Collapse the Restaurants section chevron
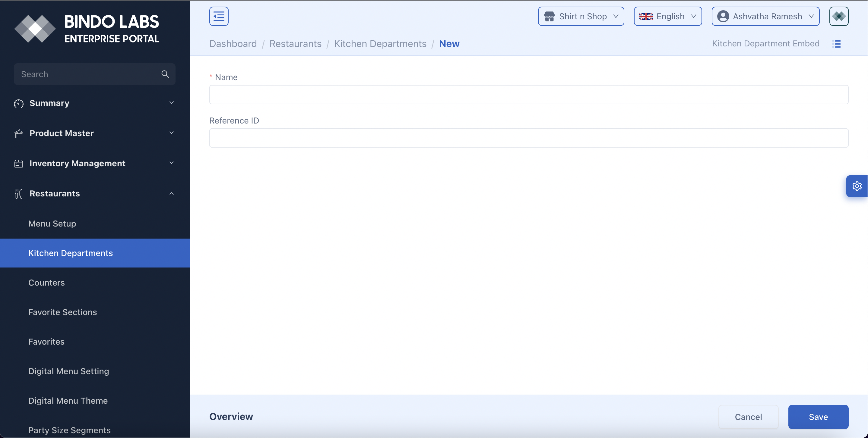This screenshot has height=438, width=868. point(172,193)
